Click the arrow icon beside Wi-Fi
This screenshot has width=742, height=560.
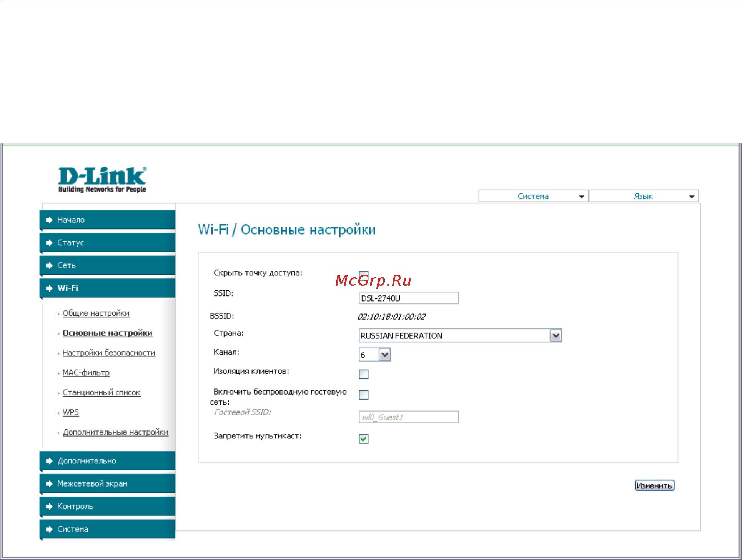(x=49, y=288)
